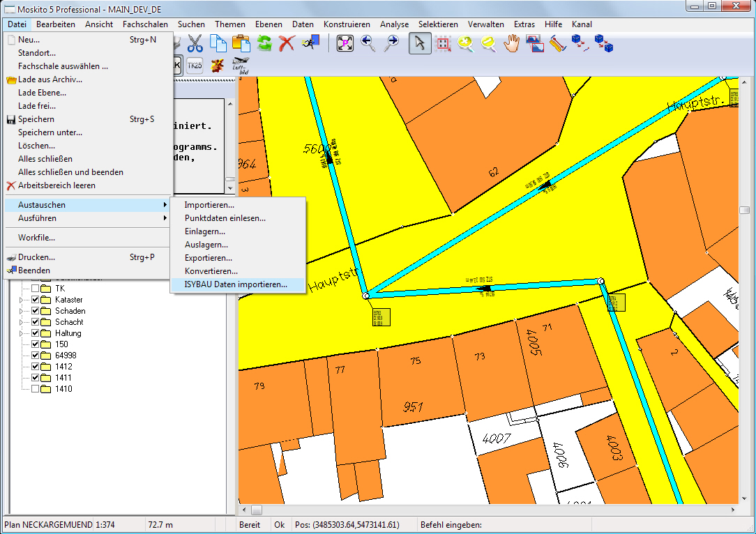Screen dimensions: 756x534
Task: Click the TK25 map button
Action: (195, 65)
